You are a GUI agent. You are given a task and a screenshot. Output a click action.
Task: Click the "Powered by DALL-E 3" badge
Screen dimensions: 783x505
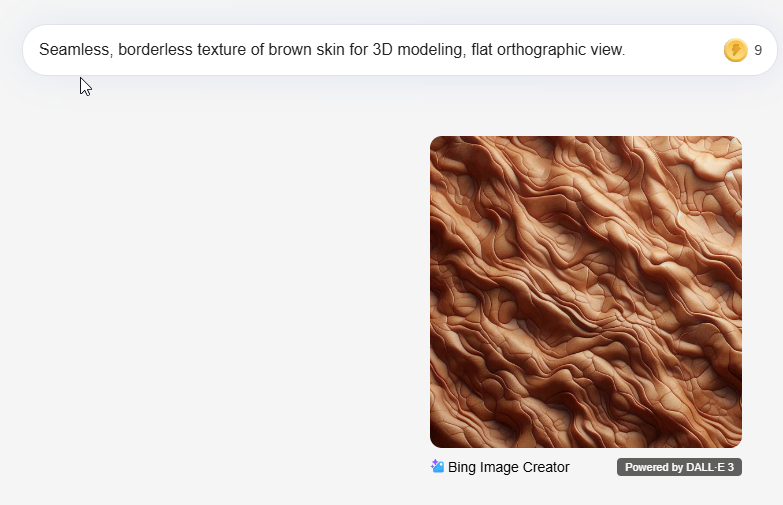(x=679, y=467)
